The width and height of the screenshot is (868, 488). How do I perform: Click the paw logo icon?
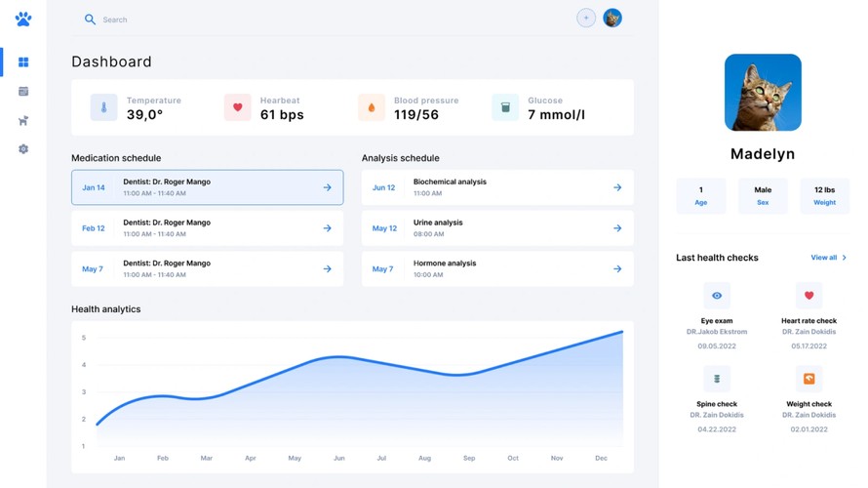tap(23, 19)
